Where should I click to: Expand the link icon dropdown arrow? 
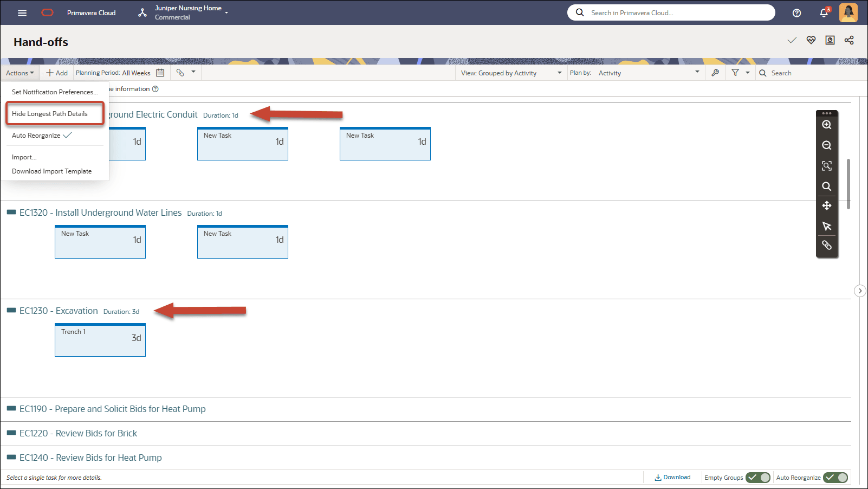pos(193,72)
